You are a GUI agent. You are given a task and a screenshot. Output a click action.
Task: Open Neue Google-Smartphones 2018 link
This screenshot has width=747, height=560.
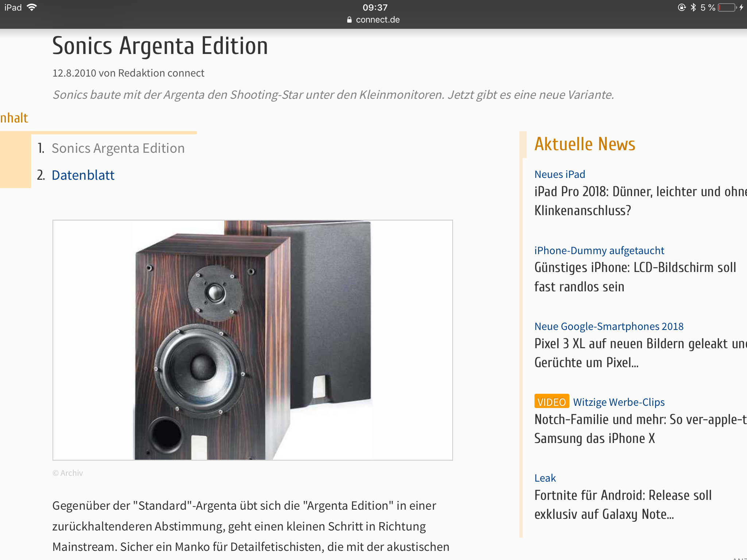click(609, 326)
